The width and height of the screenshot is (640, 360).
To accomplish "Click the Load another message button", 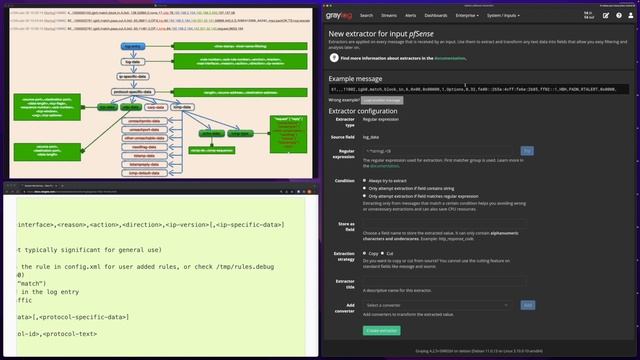I will 382,100.
